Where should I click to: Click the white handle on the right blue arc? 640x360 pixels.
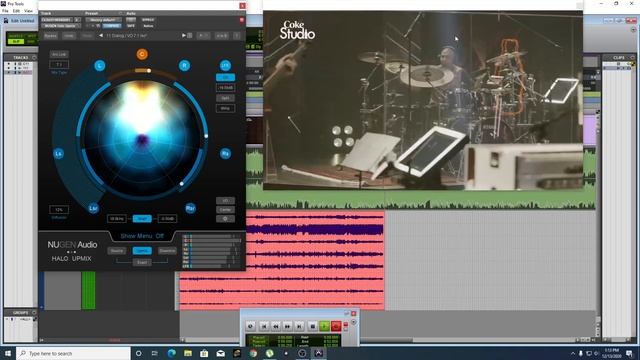206,136
